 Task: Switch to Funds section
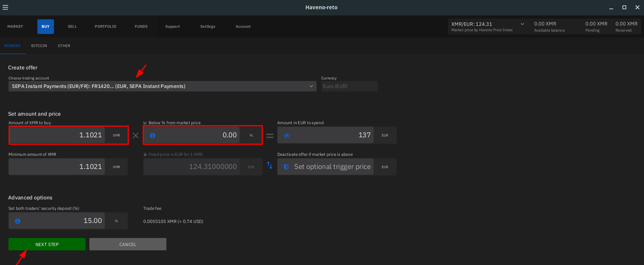[141, 27]
